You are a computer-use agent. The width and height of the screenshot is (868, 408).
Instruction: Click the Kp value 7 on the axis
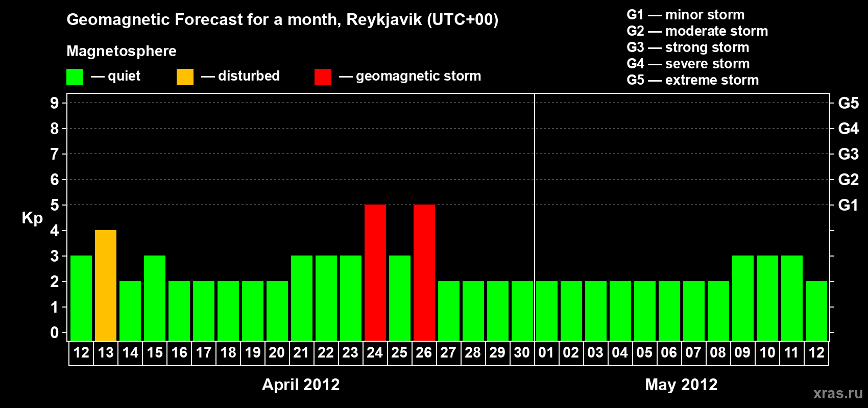(x=55, y=154)
